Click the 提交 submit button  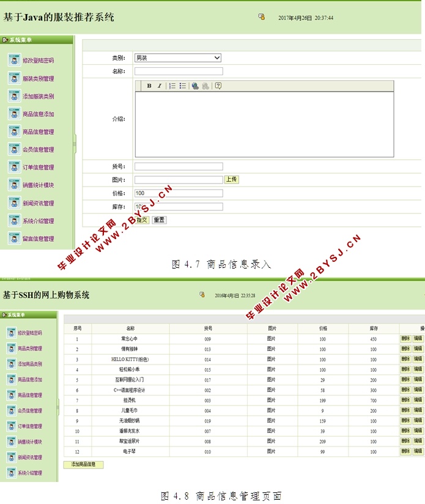[x=142, y=220]
